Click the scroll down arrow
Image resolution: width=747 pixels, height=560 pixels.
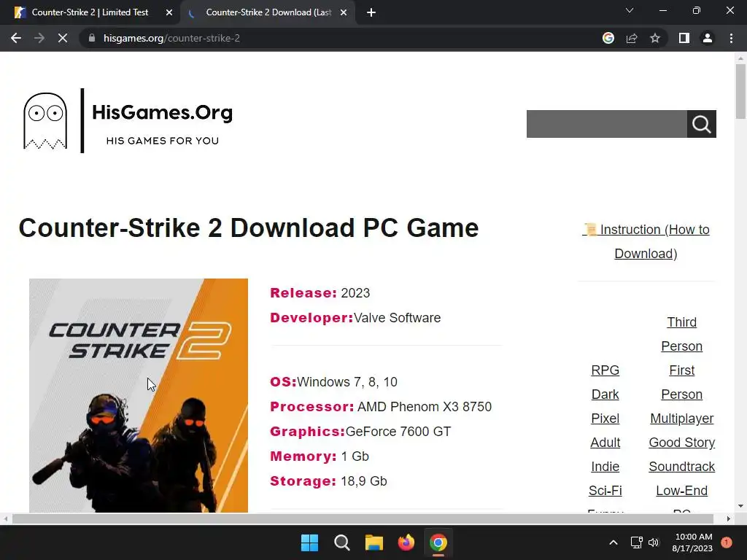[740, 506]
